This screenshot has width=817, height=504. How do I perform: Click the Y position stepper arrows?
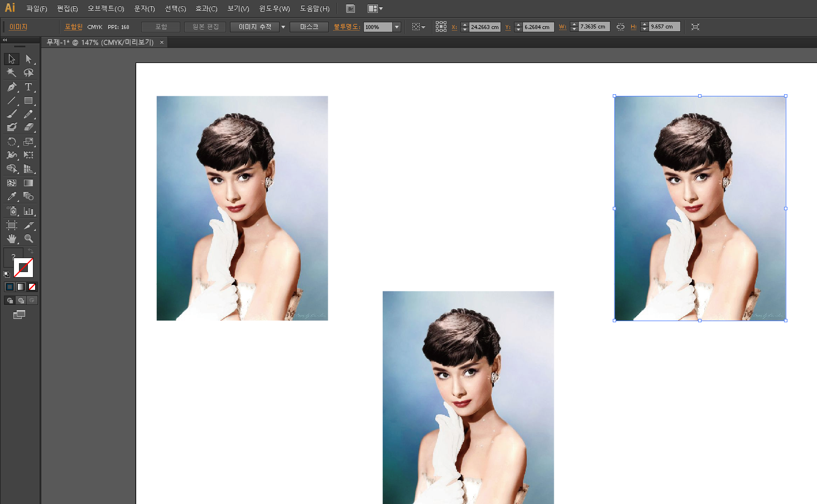click(518, 27)
